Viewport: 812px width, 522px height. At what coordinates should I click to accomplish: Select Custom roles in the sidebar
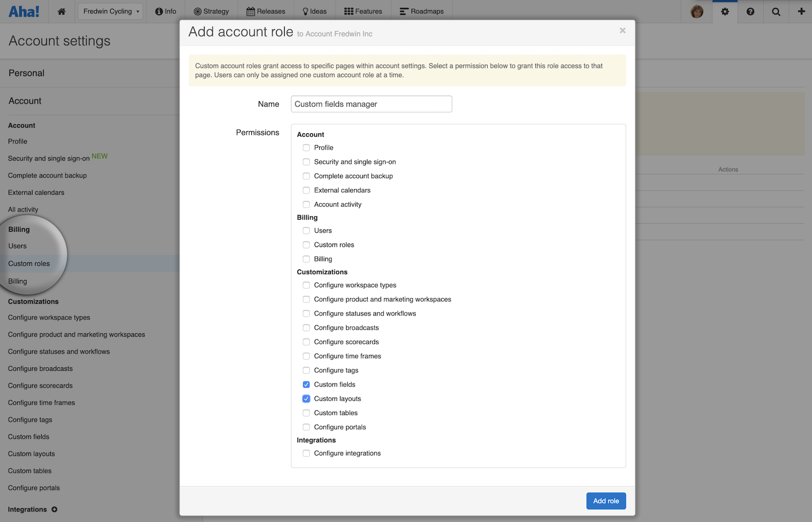tap(28, 263)
